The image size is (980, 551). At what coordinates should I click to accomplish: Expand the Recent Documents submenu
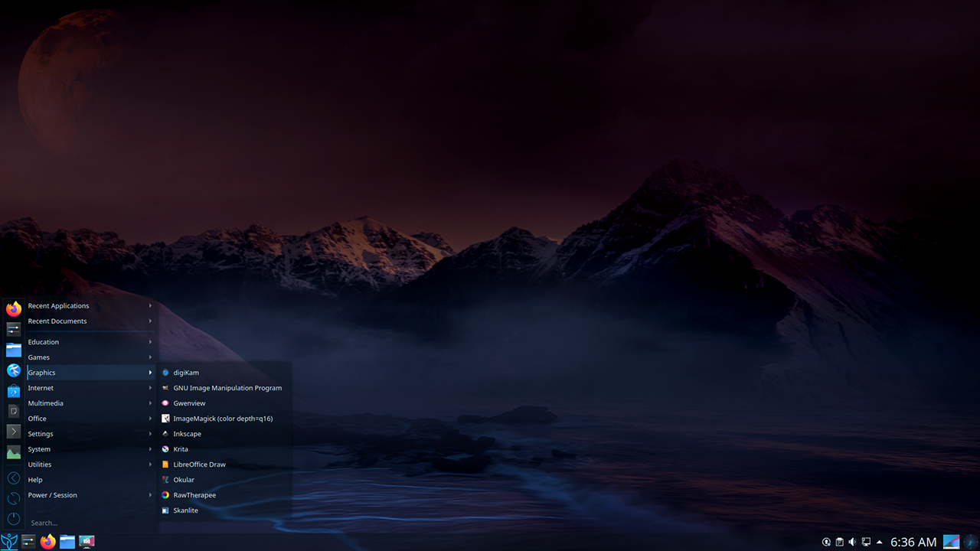[x=90, y=321]
